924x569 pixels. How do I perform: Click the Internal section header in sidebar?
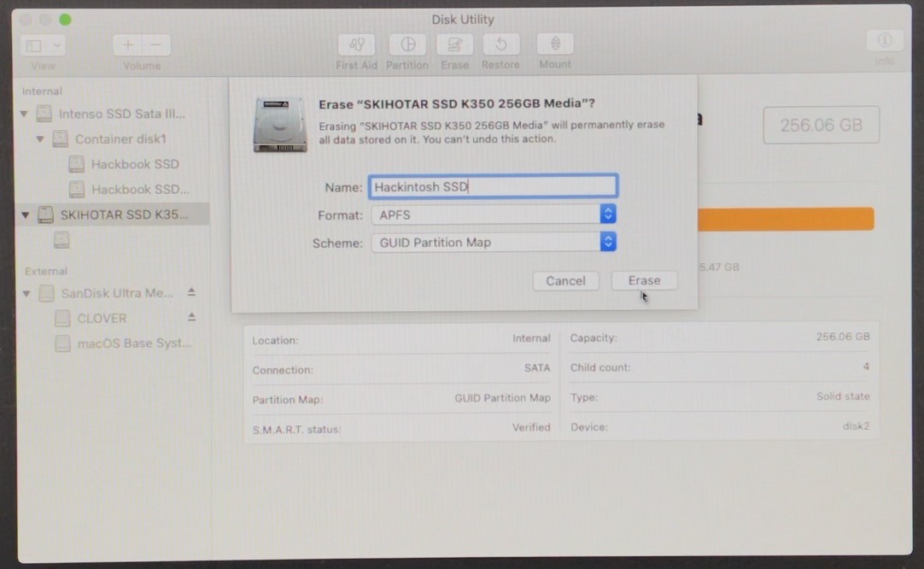click(x=42, y=91)
